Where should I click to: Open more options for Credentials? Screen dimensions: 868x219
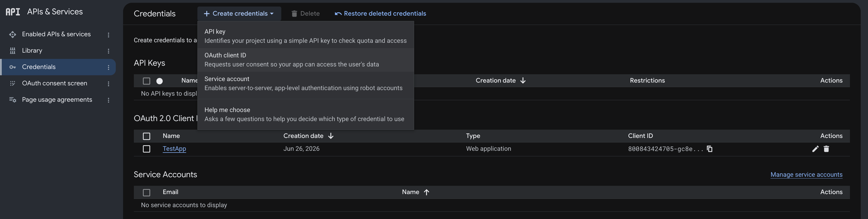tap(108, 67)
